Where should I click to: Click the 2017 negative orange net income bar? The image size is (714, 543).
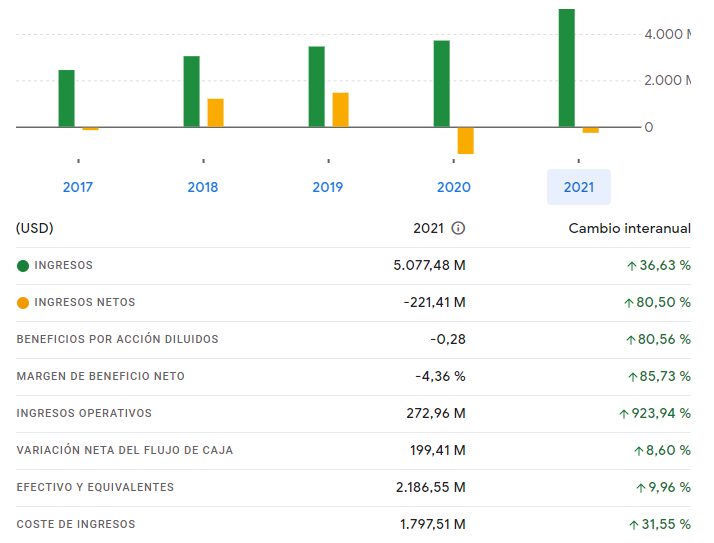91,129
